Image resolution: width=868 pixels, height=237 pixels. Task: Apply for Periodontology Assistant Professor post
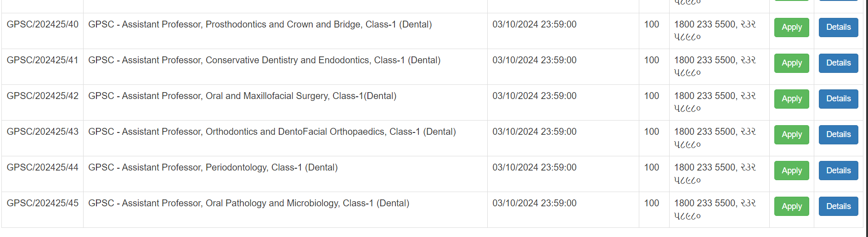click(791, 171)
